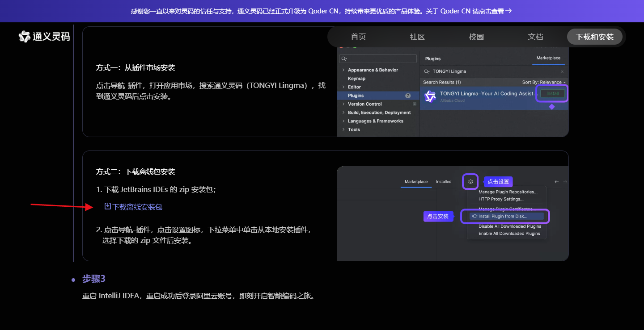
Task: Click the 重启 IntelliJ IDEA instruction text
Action: tap(199, 296)
